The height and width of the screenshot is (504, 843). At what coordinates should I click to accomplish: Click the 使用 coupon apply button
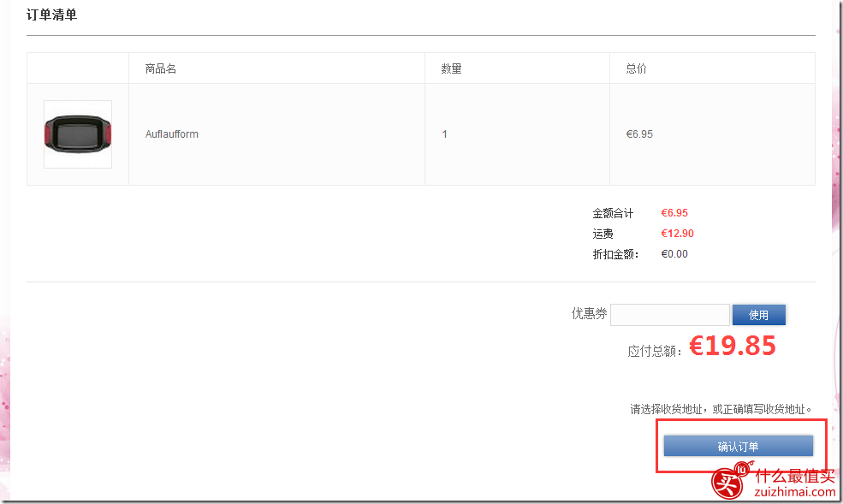tap(758, 315)
